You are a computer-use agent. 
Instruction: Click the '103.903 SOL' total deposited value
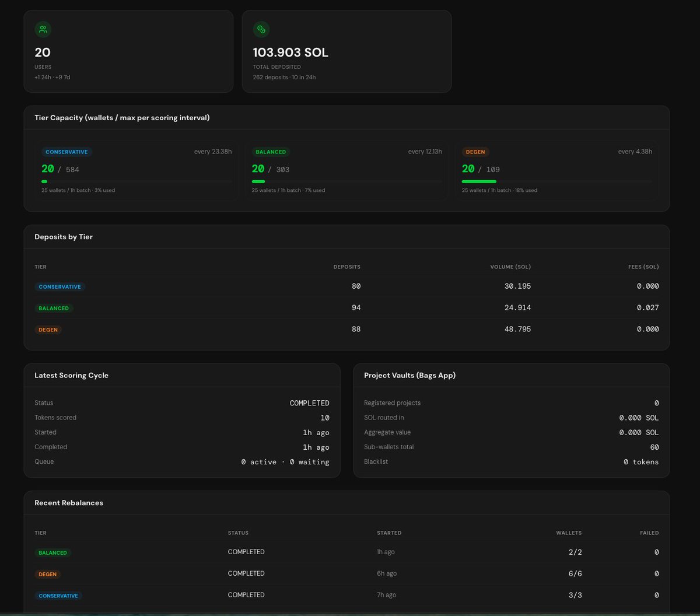(x=290, y=52)
